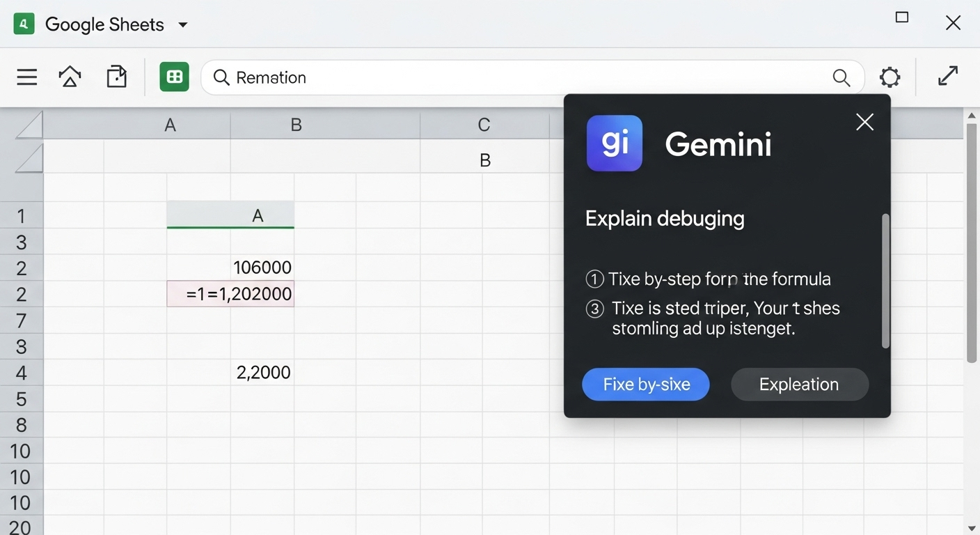Screen dimensions: 980x535
Task: Select column A header
Action: [x=170, y=125]
